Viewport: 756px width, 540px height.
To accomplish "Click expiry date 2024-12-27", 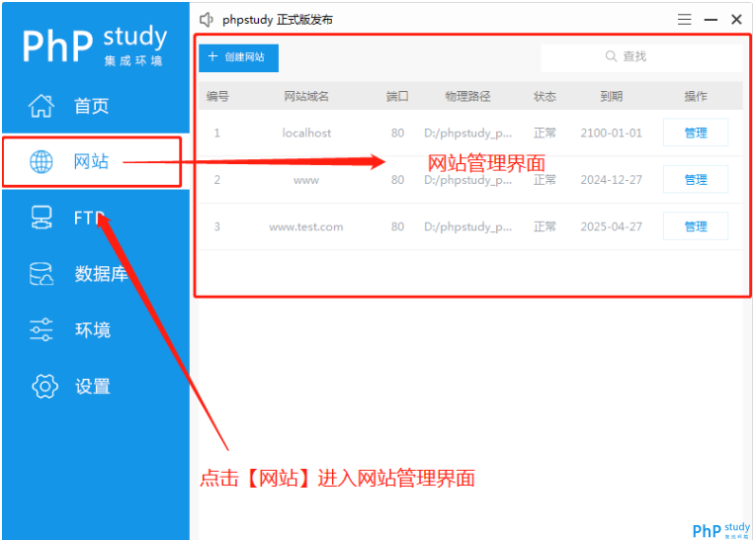I will point(612,180).
